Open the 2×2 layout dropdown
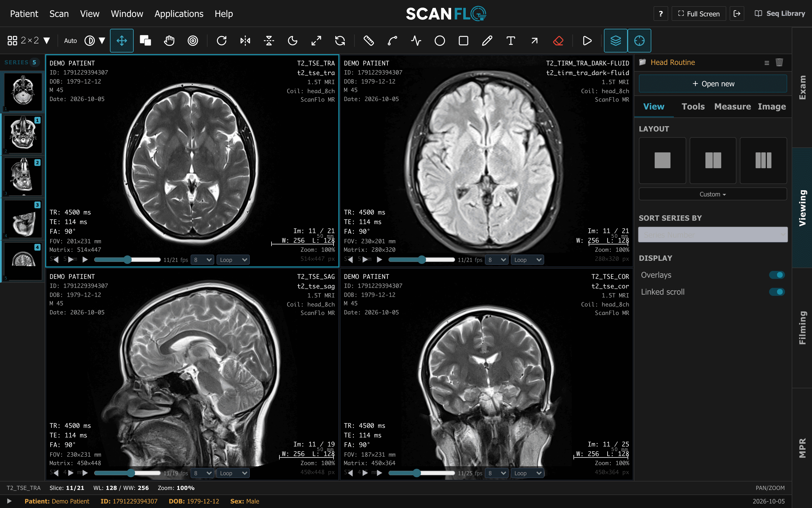812x508 pixels. (x=29, y=41)
